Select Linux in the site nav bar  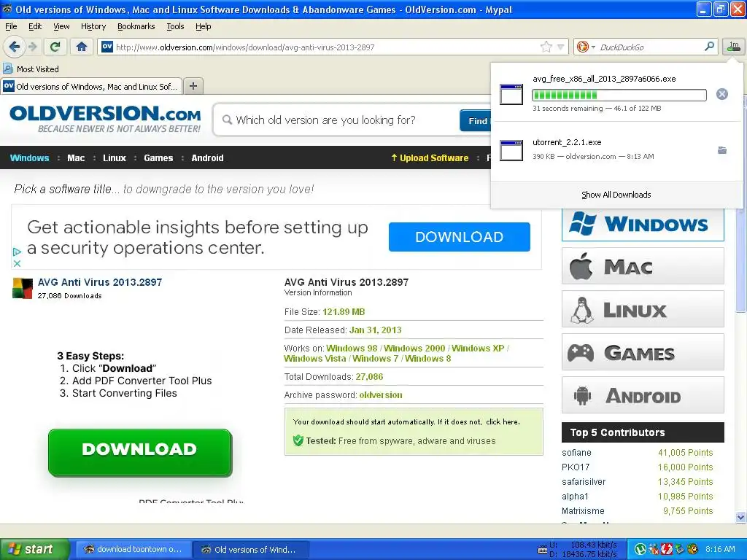(x=115, y=157)
